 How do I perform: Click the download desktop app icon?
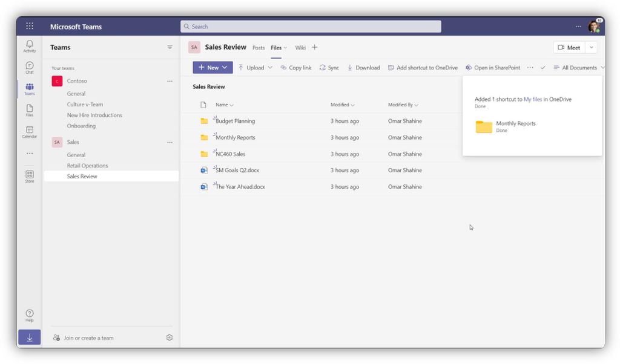click(30, 337)
